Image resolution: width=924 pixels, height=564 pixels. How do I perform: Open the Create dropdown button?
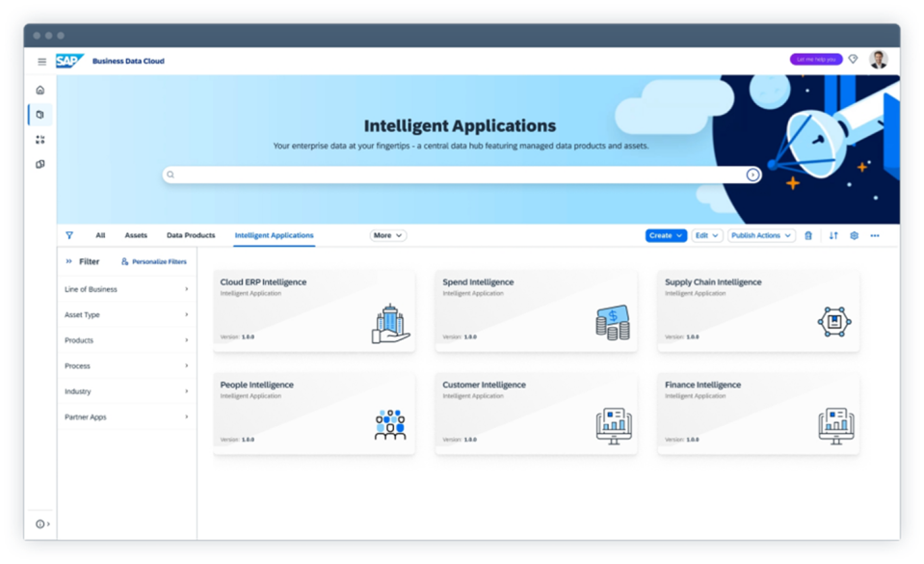tap(666, 235)
